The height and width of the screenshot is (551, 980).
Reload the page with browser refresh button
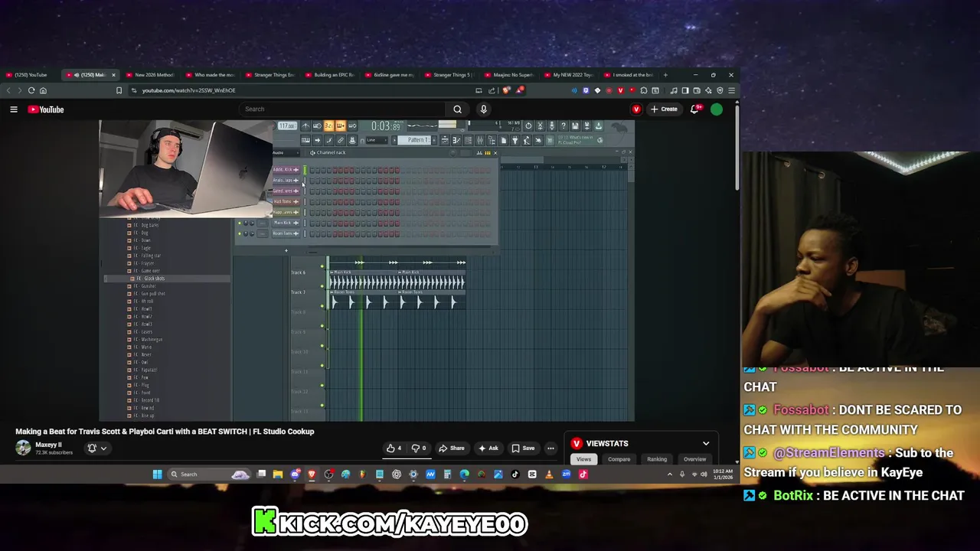[31, 90]
